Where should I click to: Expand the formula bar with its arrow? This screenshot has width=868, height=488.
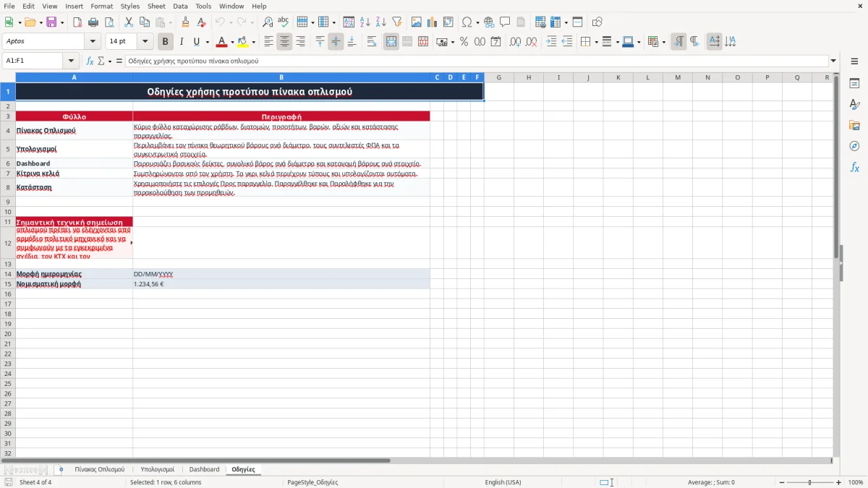click(x=834, y=61)
